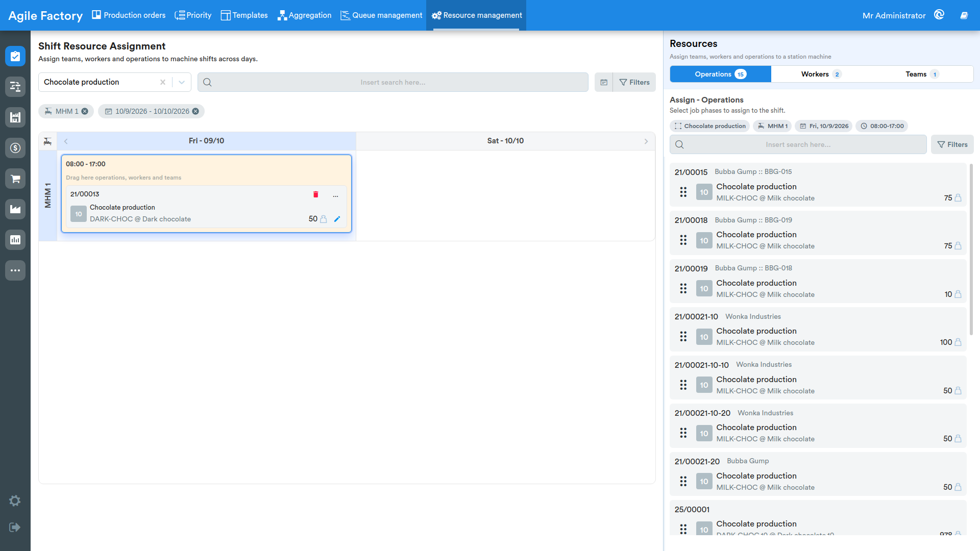The height and width of the screenshot is (551, 980).
Task: Click the machine icon in the schedule header
Action: point(47,141)
